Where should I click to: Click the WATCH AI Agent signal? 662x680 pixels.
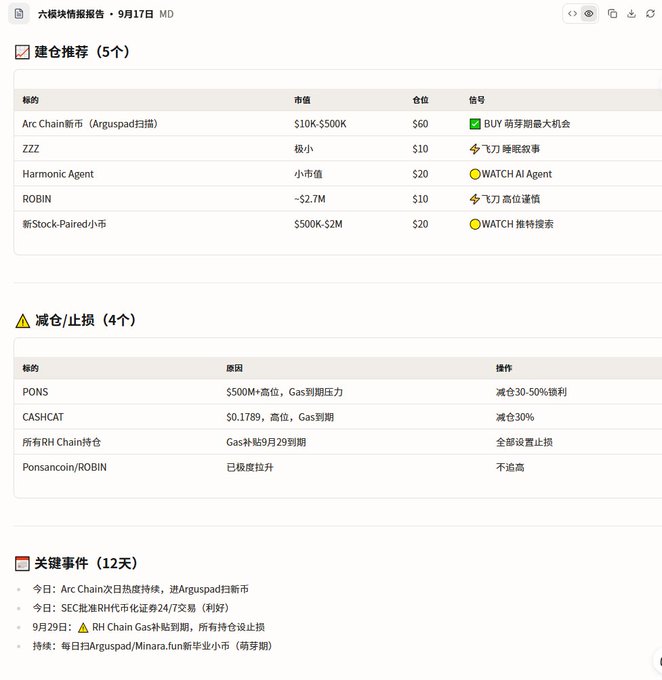[x=511, y=174]
